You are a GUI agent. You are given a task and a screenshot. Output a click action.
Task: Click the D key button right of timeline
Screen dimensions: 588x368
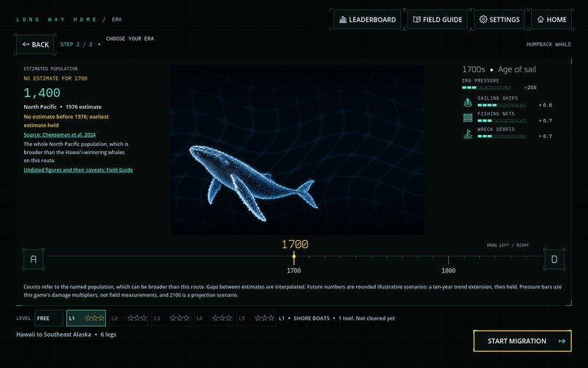[554, 259]
